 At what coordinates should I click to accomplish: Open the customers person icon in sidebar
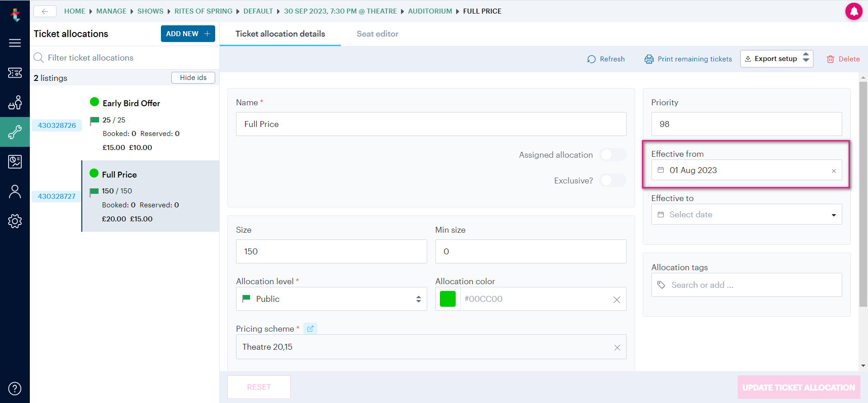tap(15, 192)
